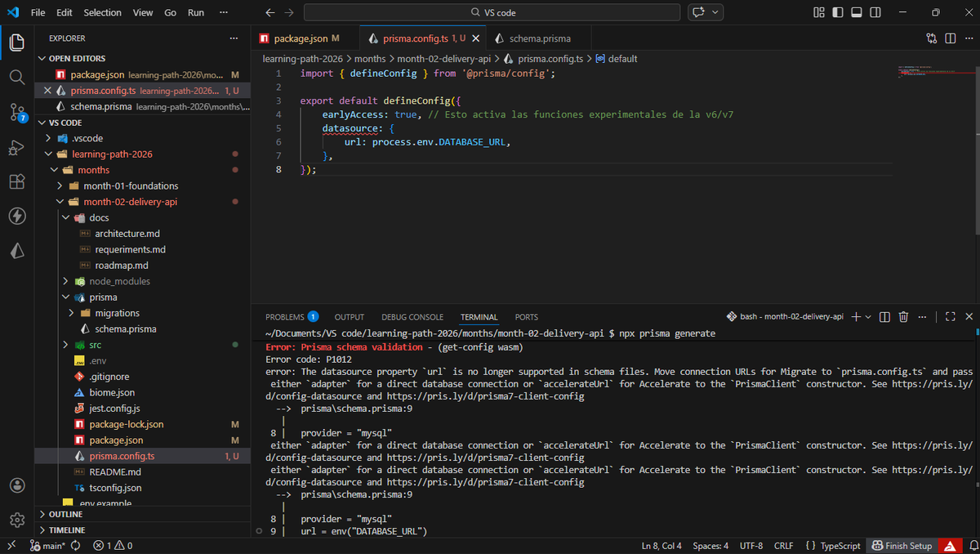
Task: Open the Search view in activity bar
Action: [16, 77]
